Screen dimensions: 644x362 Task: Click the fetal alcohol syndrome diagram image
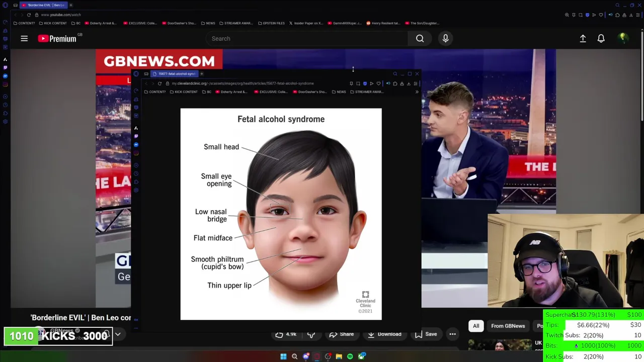coord(281,214)
